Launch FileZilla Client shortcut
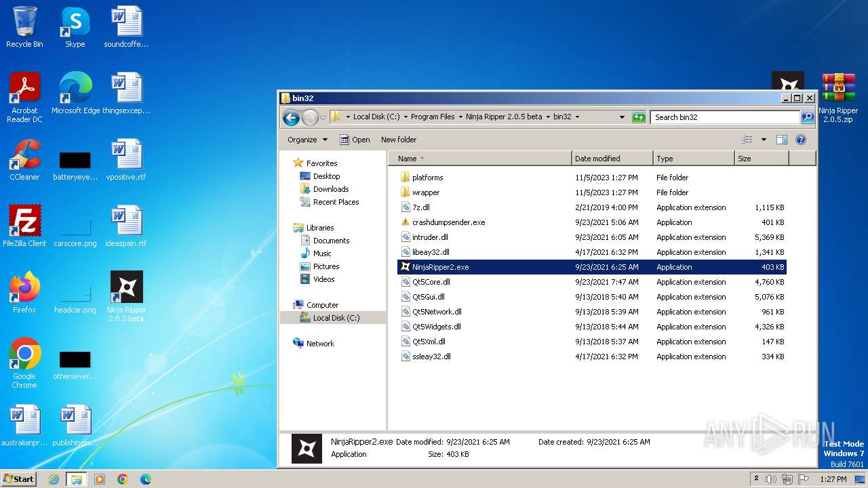This screenshot has height=488, width=868. (x=24, y=226)
